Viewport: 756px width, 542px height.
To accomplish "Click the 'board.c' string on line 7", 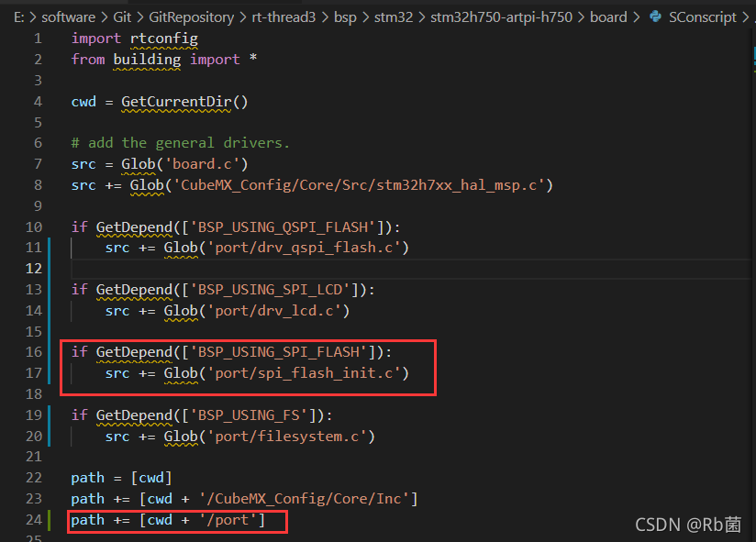I will pyautogui.click(x=204, y=163).
